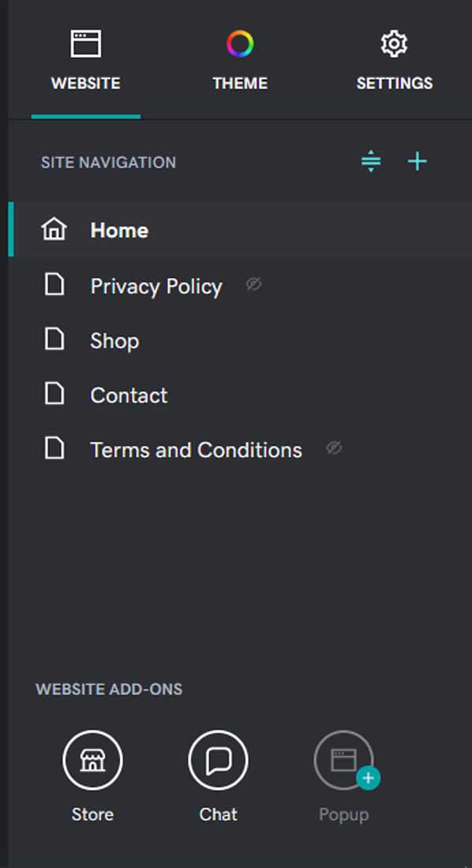Click the Settings gear icon
This screenshot has height=868, width=472.
pos(393,43)
